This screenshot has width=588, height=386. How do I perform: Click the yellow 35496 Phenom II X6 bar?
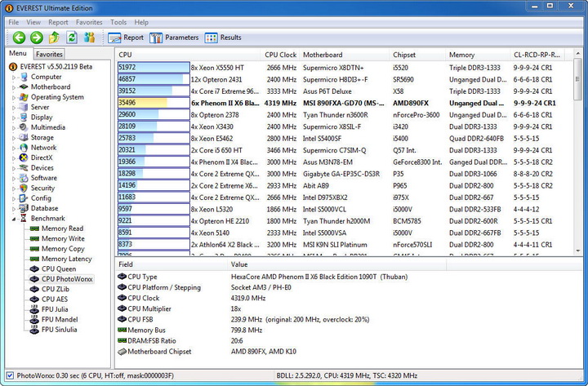(154, 103)
